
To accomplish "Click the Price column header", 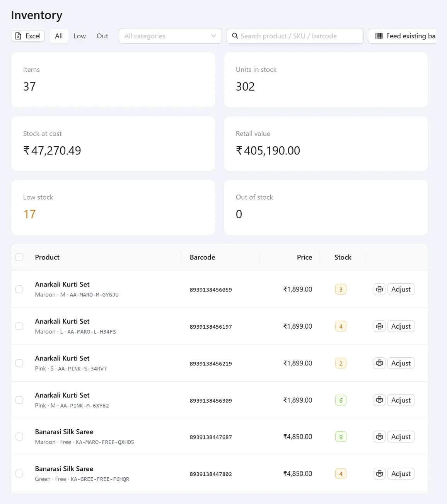I will pyautogui.click(x=304, y=257).
